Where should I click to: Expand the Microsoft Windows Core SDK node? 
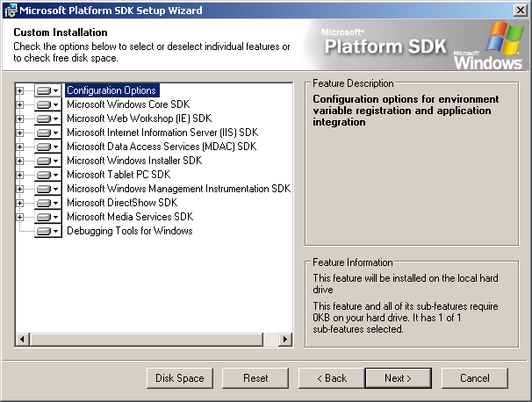tap(19, 104)
